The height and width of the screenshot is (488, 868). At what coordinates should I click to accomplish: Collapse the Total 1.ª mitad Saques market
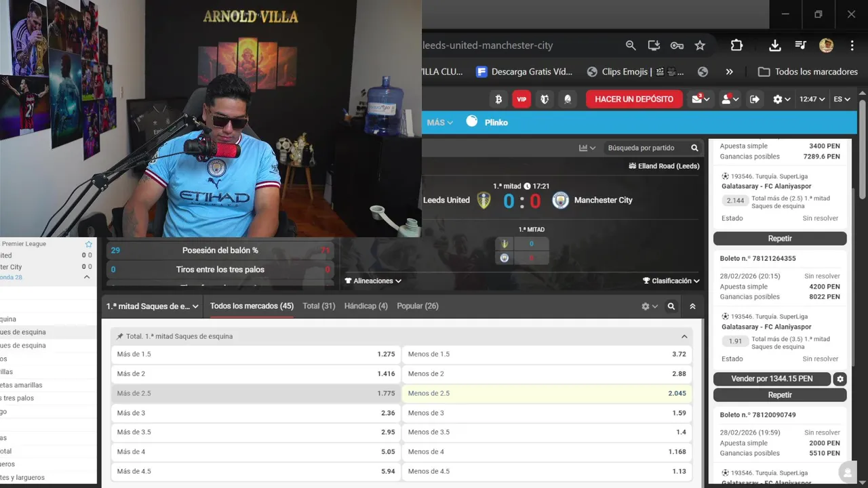click(684, 336)
